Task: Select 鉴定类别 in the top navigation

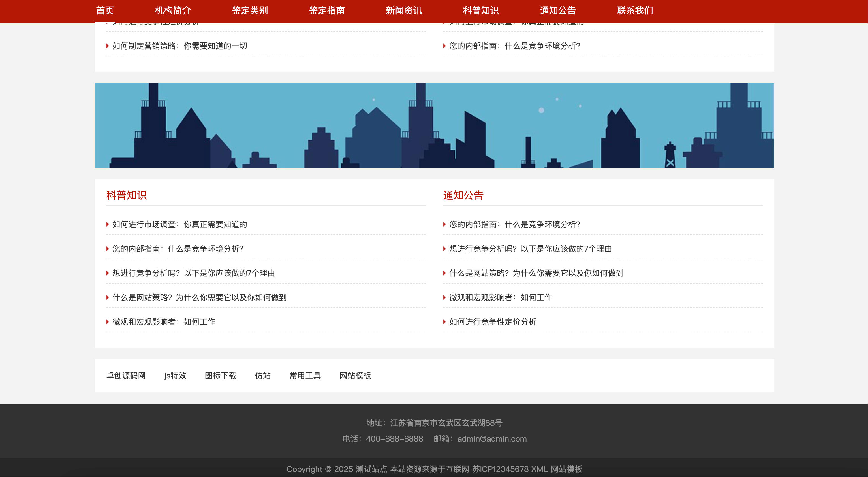Action: [250, 10]
